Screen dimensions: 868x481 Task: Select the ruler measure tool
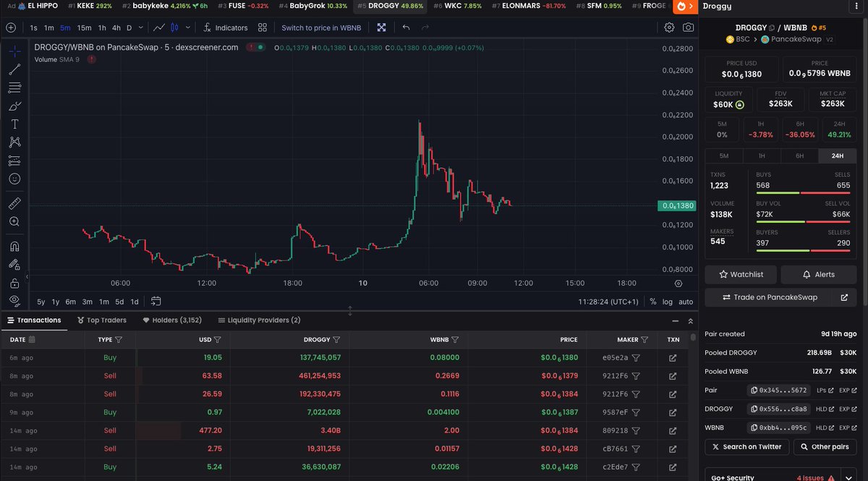[14, 203]
